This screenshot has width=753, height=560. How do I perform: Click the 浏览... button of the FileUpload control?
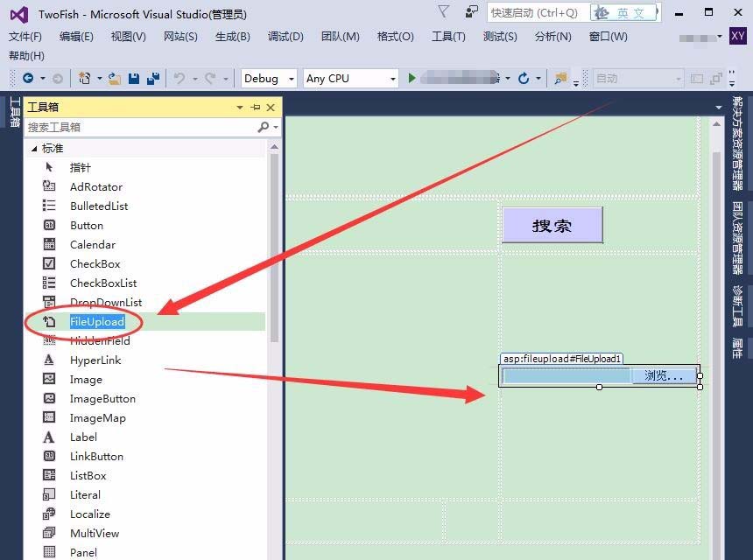coord(665,375)
